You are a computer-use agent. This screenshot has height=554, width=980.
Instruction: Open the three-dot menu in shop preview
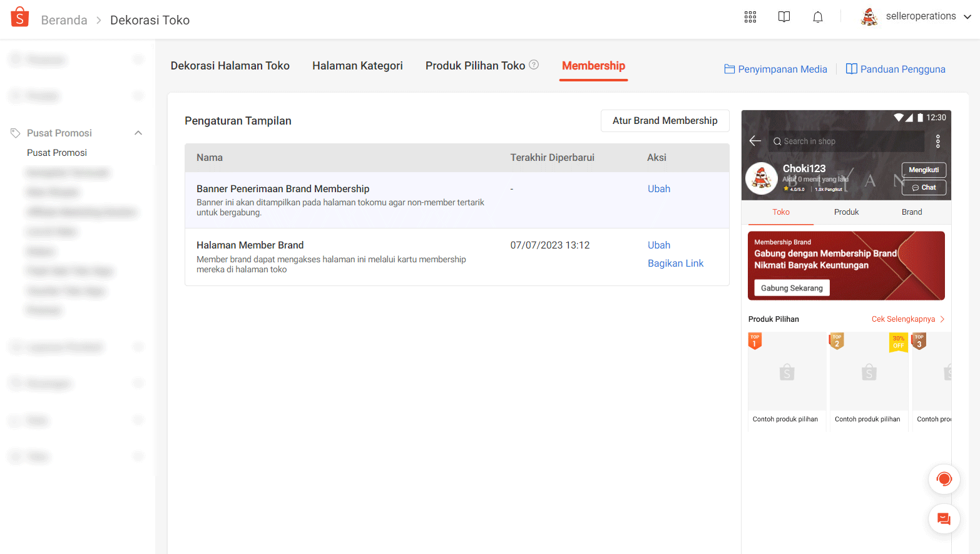pyautogui.click(x=938, y=141)
